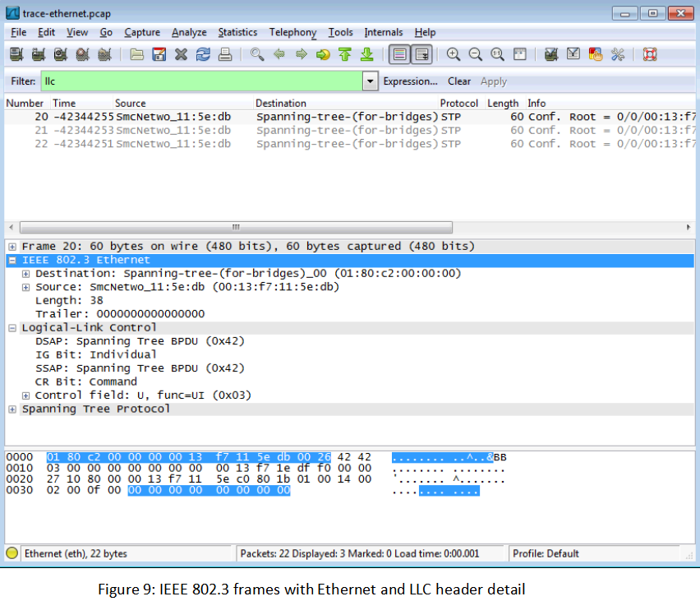
Task: Select packet number 22 row
Action: (x=350, y=144)
